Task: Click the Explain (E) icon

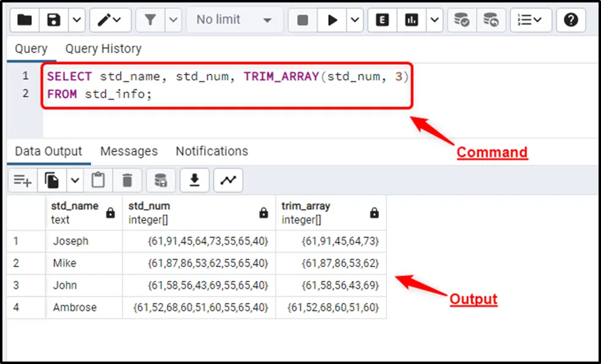Action: coord(383,20)
